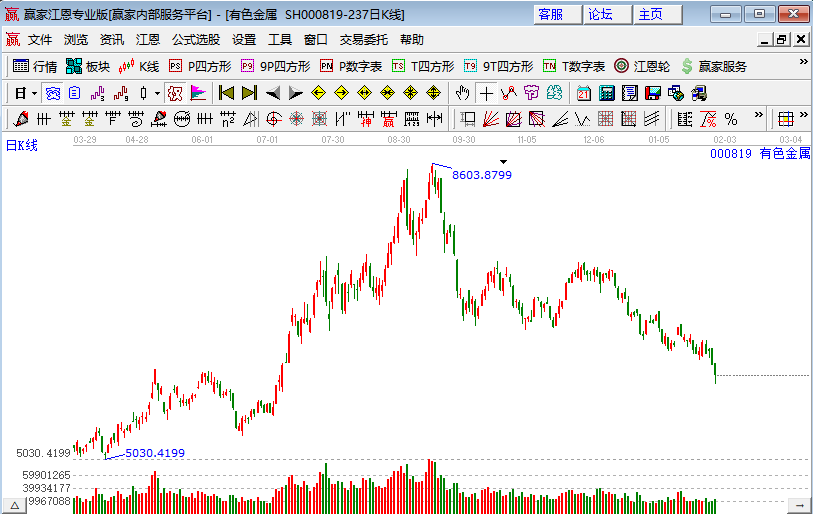Viewport: 813px width, 514px height.
Task: Click the floppy disk save image icon
Action: click(x=653, y=93)
